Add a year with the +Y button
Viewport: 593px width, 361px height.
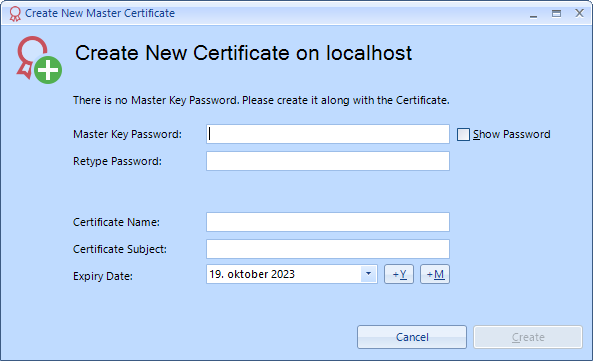pos(399,274)
